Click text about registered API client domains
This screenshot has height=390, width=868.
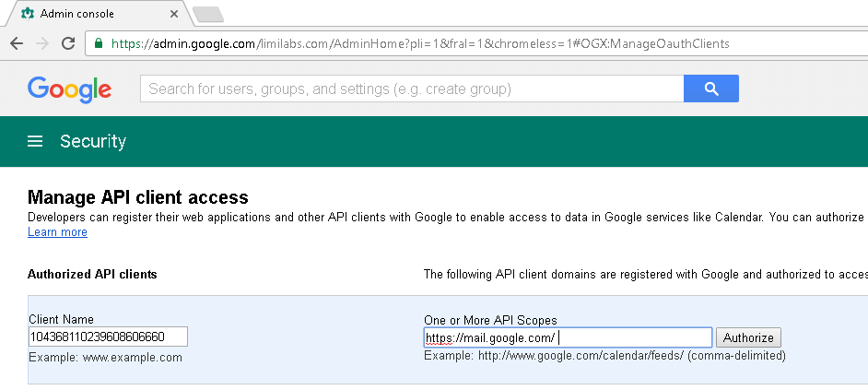point(645,274)
